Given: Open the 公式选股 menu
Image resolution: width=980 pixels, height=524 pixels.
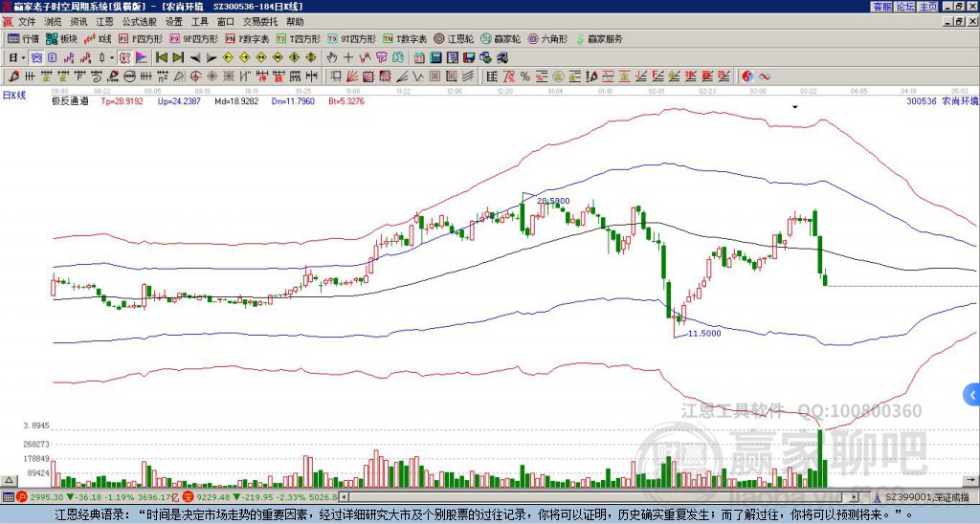Looking at the screenshot, I should pyautogui.click(x=139, y=22).
